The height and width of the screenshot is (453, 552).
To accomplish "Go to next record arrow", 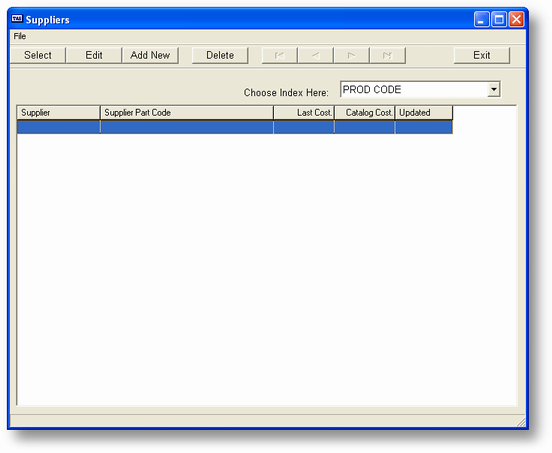I will [351, 56].
